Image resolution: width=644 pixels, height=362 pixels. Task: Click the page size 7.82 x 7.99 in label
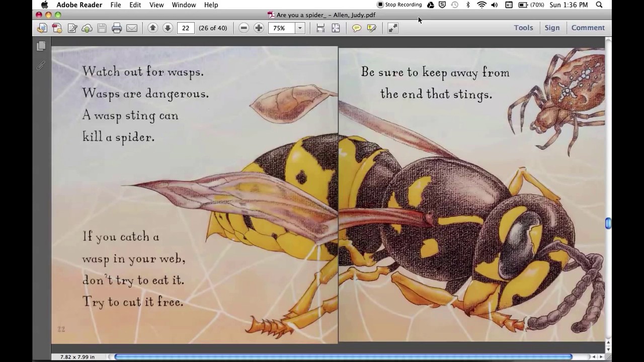(x=77, y=357)
